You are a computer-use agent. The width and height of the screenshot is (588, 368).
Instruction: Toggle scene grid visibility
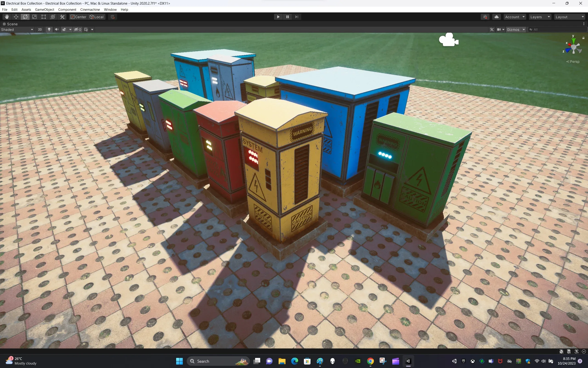[x=86, y=29]
